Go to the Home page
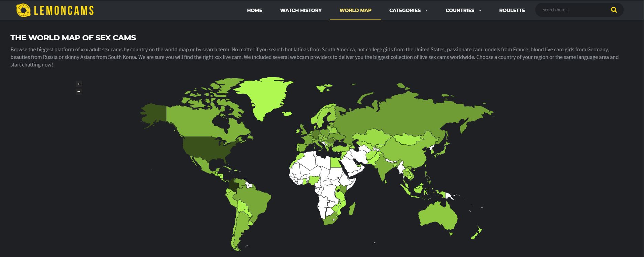Screen dimensions: 644x257 [255, 10]
